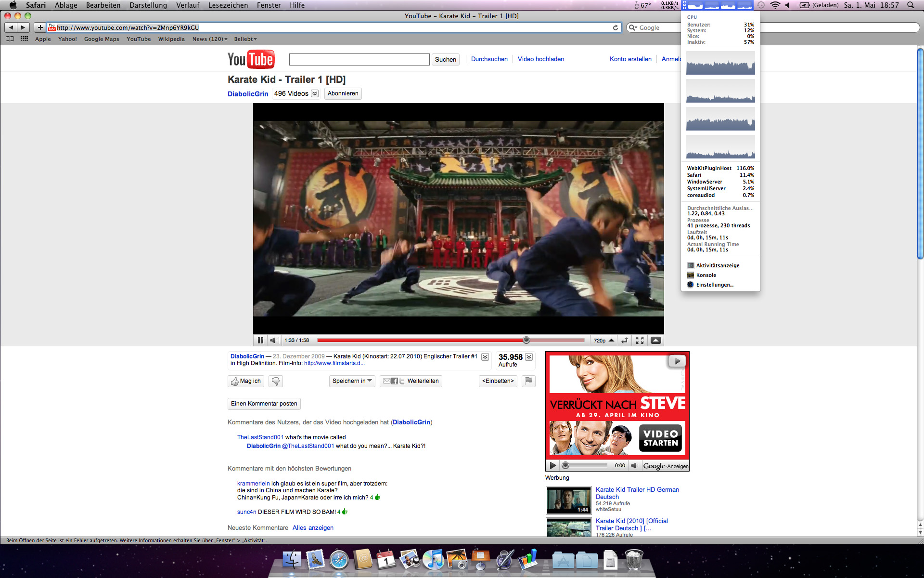The image size is (924, 578).
Task: Toggle the player pop-out size icon
Action: 625,341
